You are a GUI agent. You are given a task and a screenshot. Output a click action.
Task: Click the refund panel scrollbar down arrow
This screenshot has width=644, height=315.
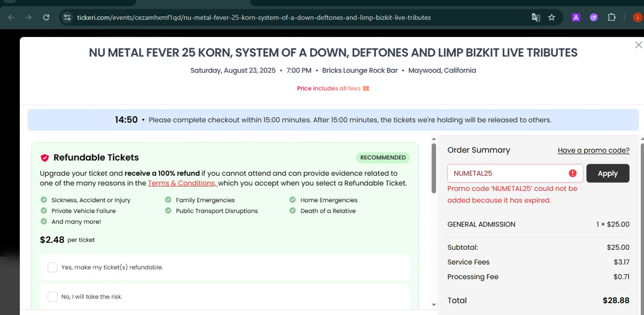(x=434, y=305)
